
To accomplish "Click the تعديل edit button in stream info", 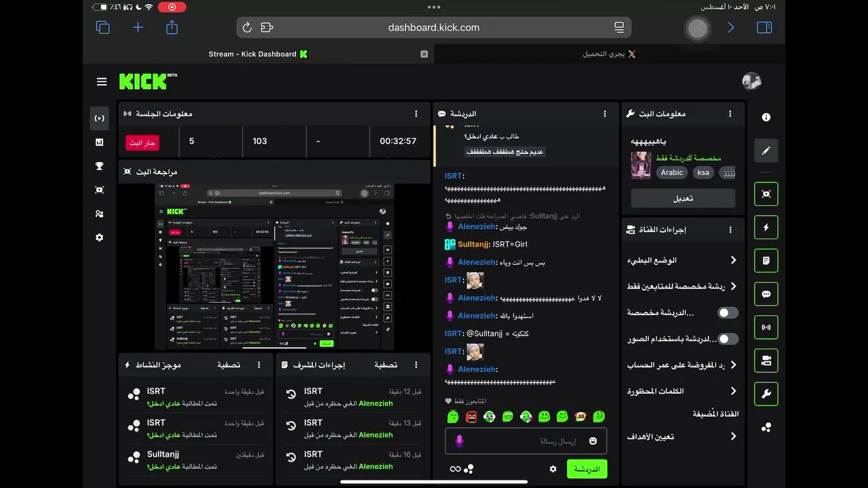I will [x=683, y=198].
